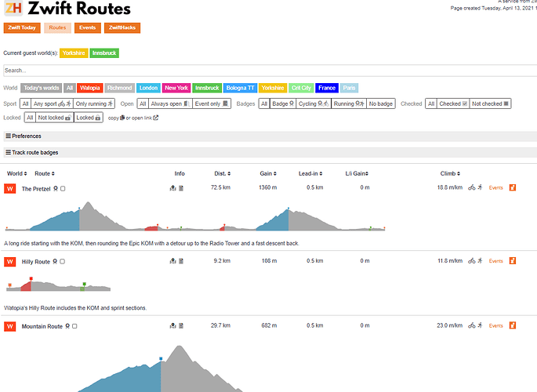Click the Innsbruck guest world tag
Viewport: 537px width, 392px height.
[x=104, y=53]
